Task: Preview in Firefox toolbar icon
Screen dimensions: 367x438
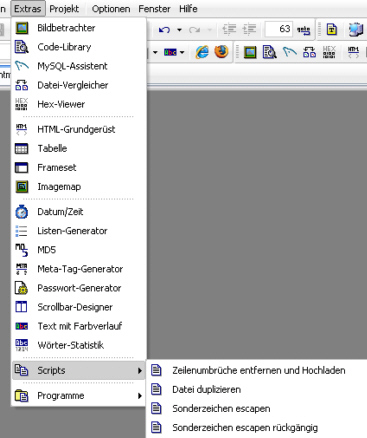Action: 221,51
